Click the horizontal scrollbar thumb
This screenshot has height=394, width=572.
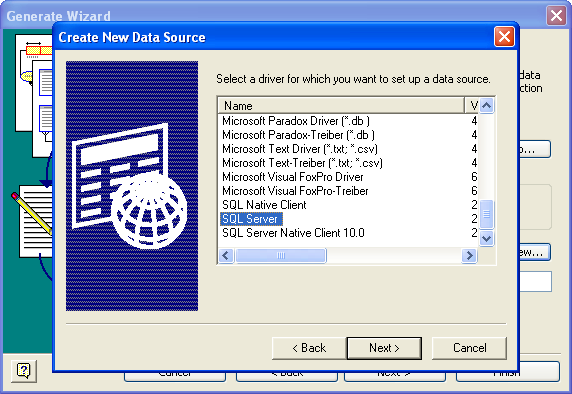point(281,255)
